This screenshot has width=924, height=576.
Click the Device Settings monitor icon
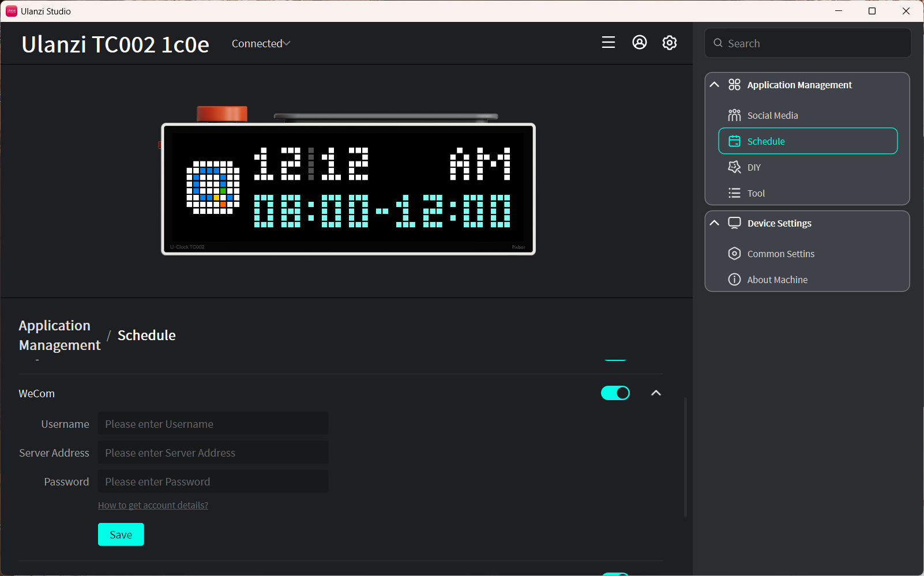tap(734, 223)
